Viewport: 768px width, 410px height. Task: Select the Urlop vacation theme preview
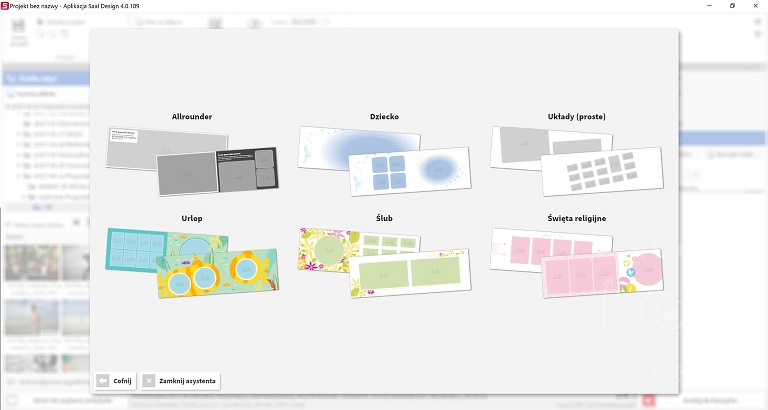[192, 263]
